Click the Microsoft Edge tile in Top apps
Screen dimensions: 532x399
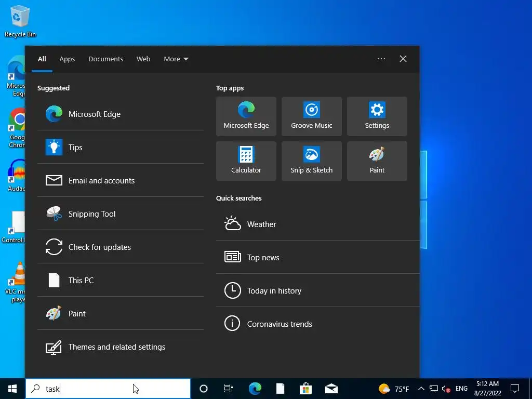246,116
